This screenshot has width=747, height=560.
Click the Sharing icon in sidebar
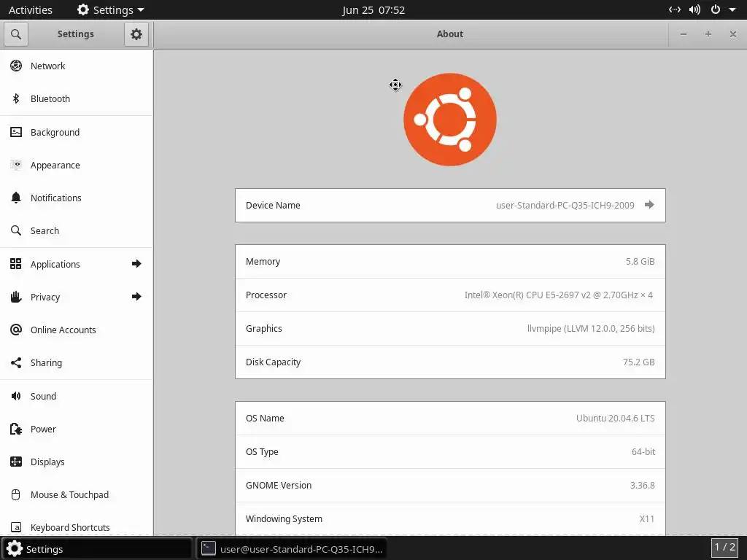pos(16,362)
